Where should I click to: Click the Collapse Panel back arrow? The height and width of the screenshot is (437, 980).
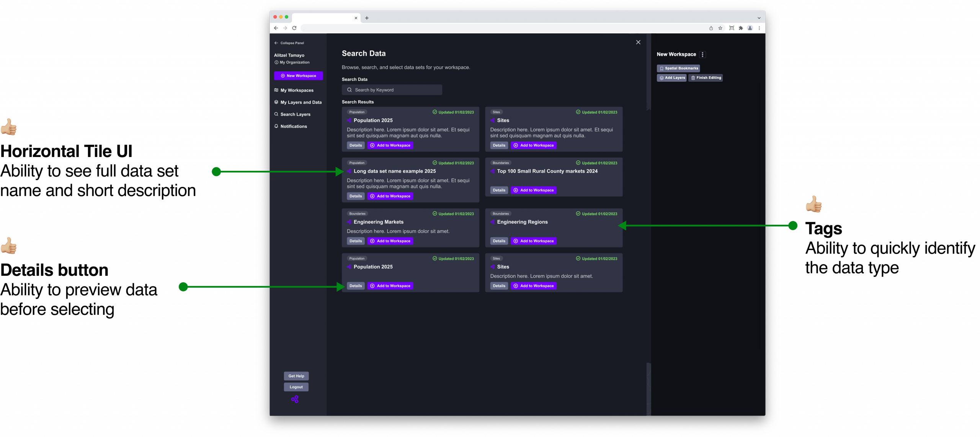[x=276, y=43]
